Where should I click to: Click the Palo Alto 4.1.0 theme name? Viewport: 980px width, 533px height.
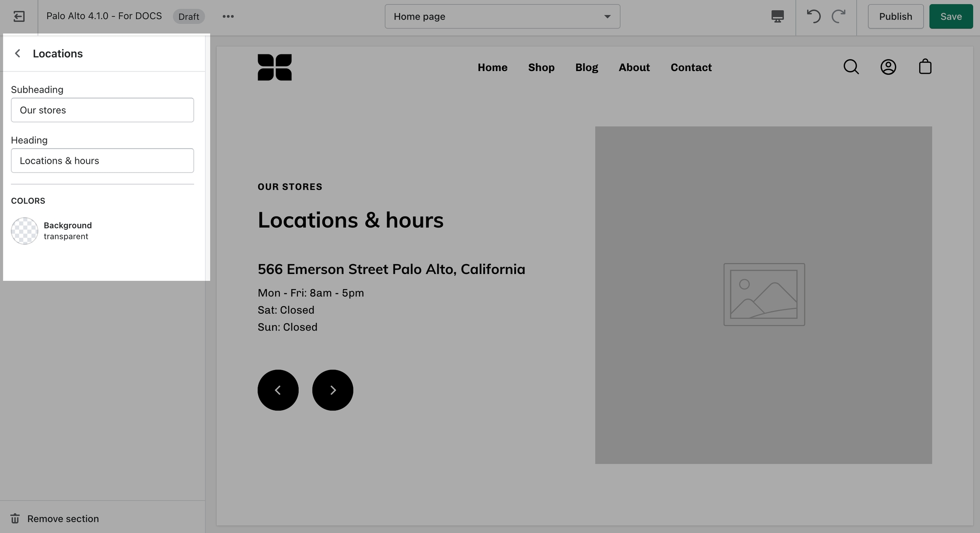pyautogui.click(x=104, y=16)
